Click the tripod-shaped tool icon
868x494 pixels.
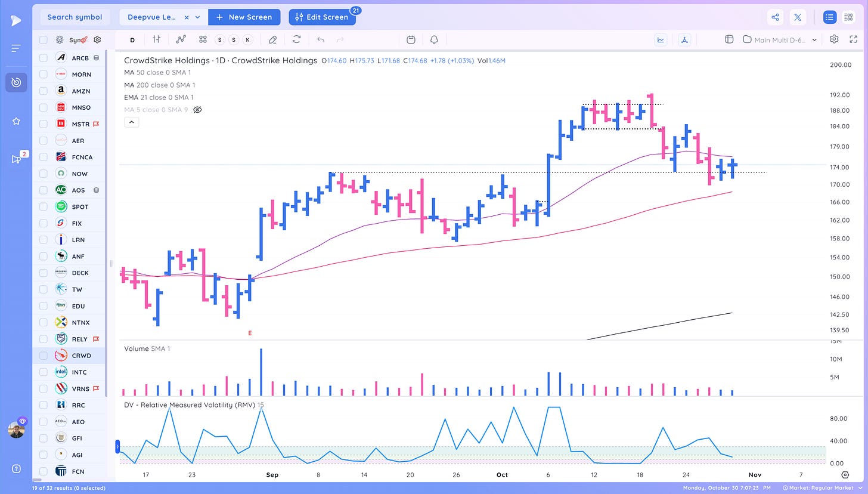click(685, 39)
